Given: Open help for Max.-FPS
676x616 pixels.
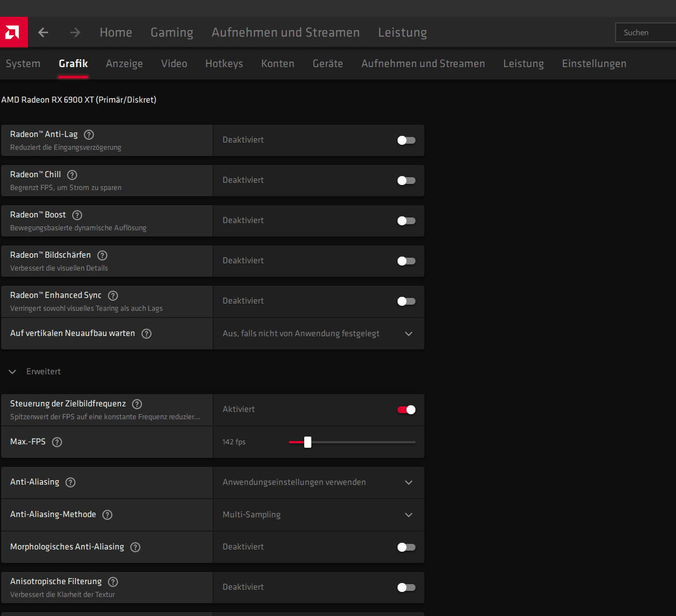Looking at the screenshot, I should (57, 442).
